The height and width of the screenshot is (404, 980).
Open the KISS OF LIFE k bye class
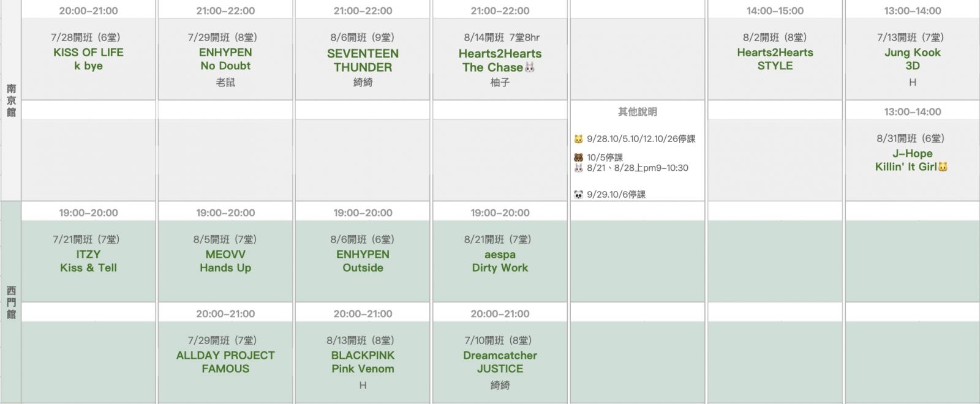coord(88,59)
